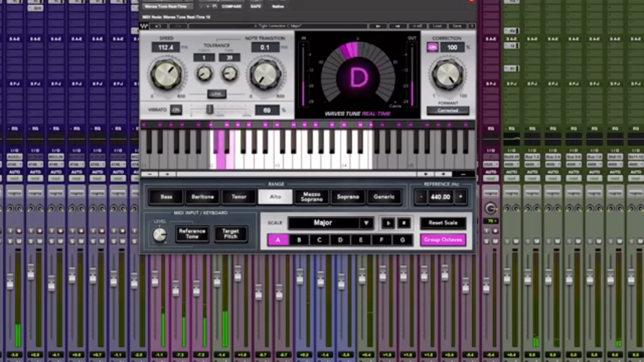This screenshot has width=644, height=362.
Task: Open Waves Tune Real-Time plugin selector dropdown
Action: (167, 6)
